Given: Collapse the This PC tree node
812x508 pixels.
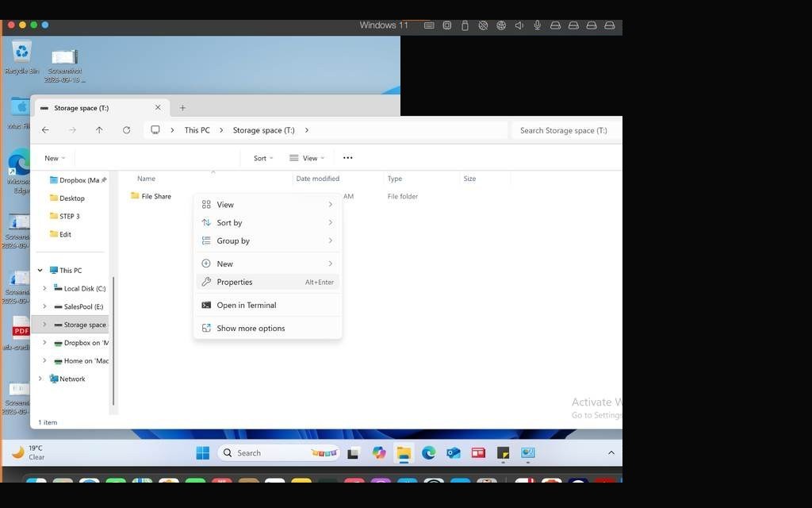Looking at the screenshot, I should pyautogui.click(x=40, y=270).
